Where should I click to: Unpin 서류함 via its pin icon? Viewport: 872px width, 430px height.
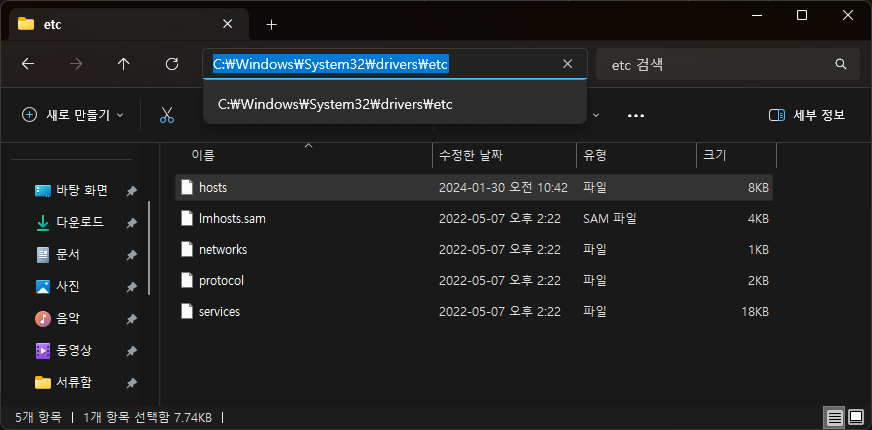point(131,383)
